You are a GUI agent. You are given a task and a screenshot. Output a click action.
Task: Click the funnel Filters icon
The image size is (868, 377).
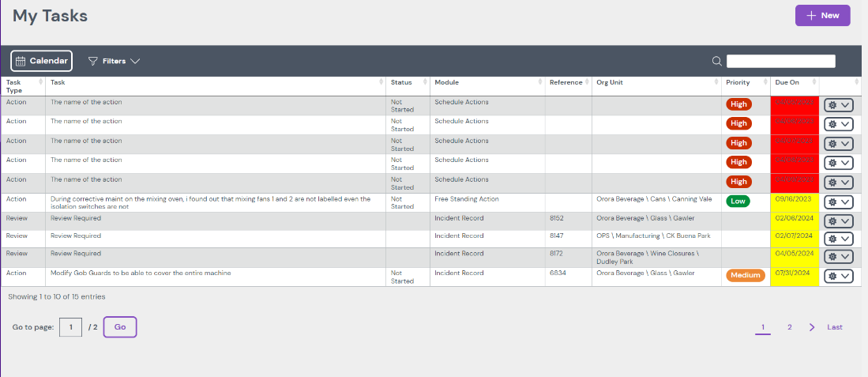pyautogui.click(x=92, y=61)
